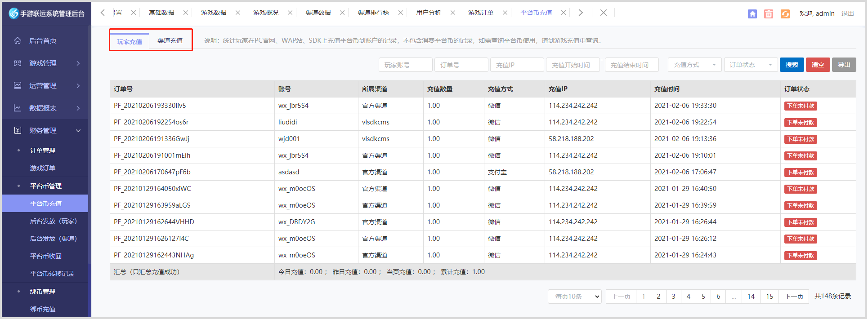
Task: Click the 财务管理 yen icon
Action: 18,130
